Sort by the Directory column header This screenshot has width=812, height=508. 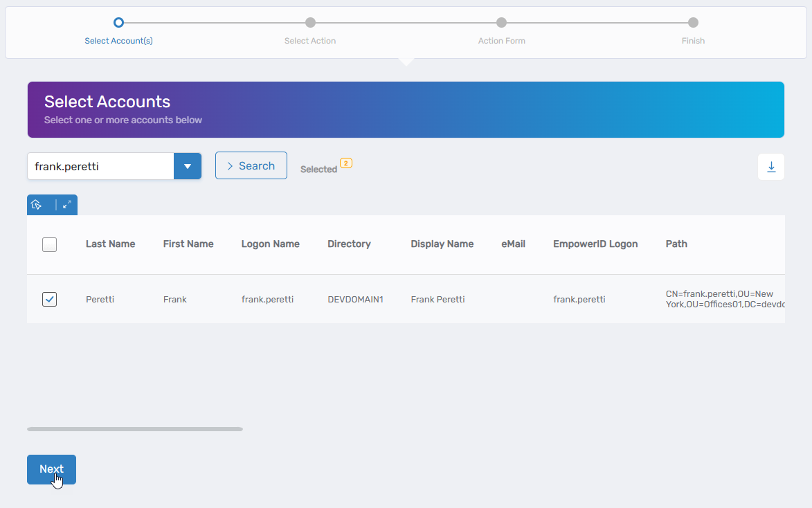[349, 244]
